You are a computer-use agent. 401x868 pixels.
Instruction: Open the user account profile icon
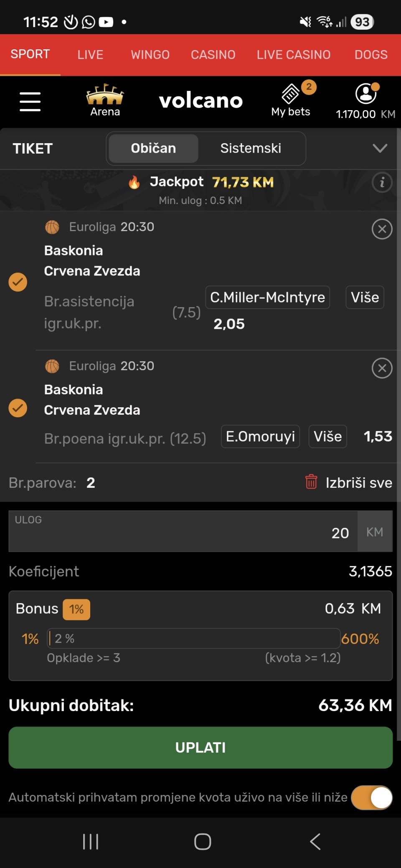click(366, 94)
